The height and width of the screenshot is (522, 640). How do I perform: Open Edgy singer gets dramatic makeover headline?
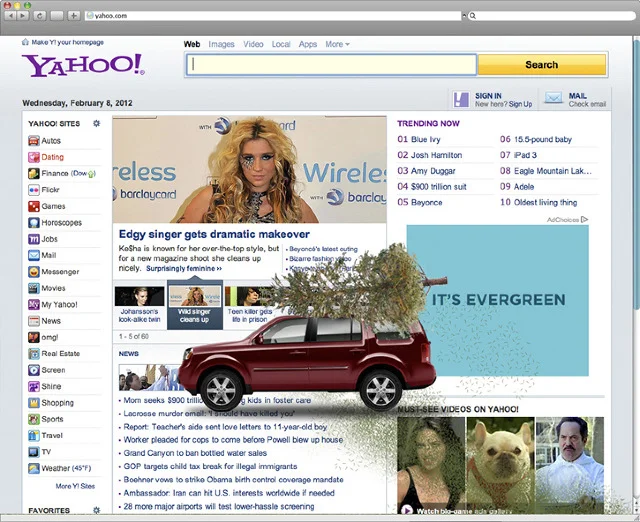tap(214, 234)
